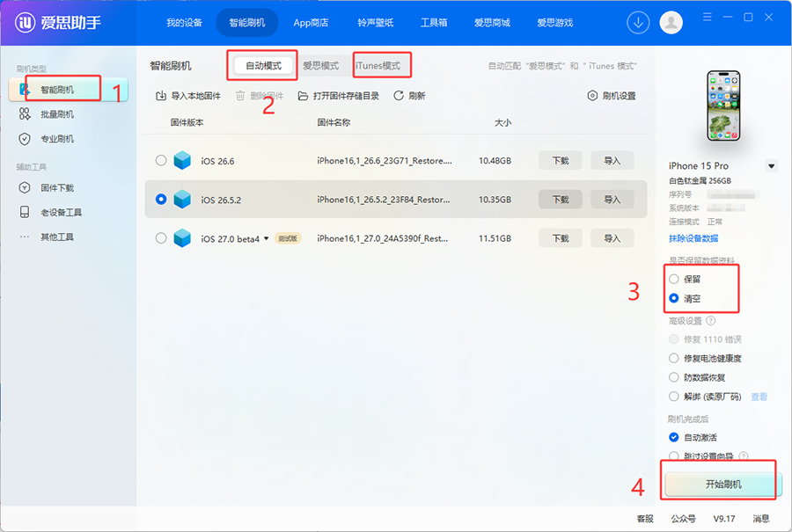Select 智能刷机 in the left sidebar
Image resolution: width=792 pixels, height=532 pixels.
(x=68, y=90)
